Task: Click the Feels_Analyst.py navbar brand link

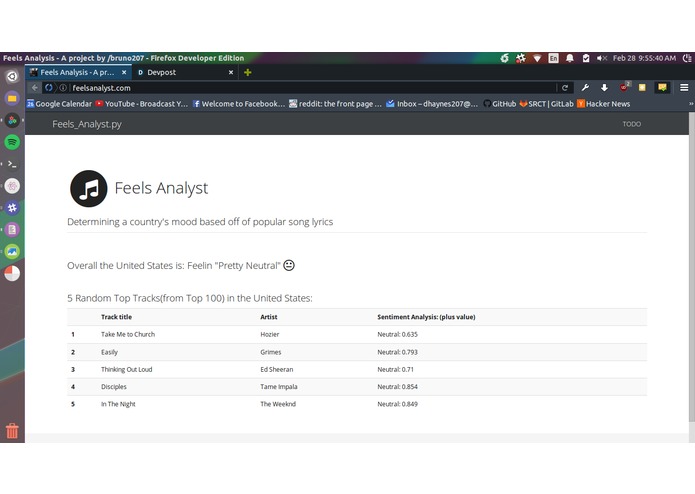Action: coord(87,124)
